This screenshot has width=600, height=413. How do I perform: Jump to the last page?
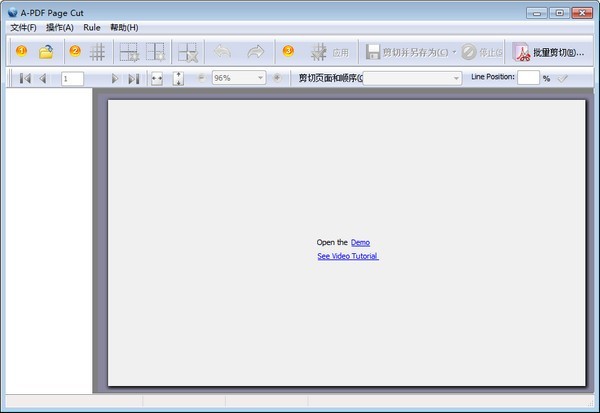click(133, 78)
